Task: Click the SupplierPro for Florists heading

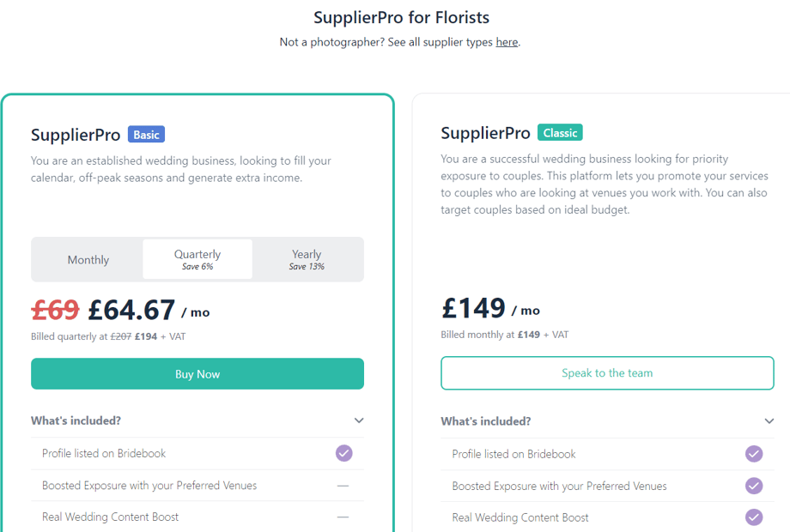Action: (402, 17)
